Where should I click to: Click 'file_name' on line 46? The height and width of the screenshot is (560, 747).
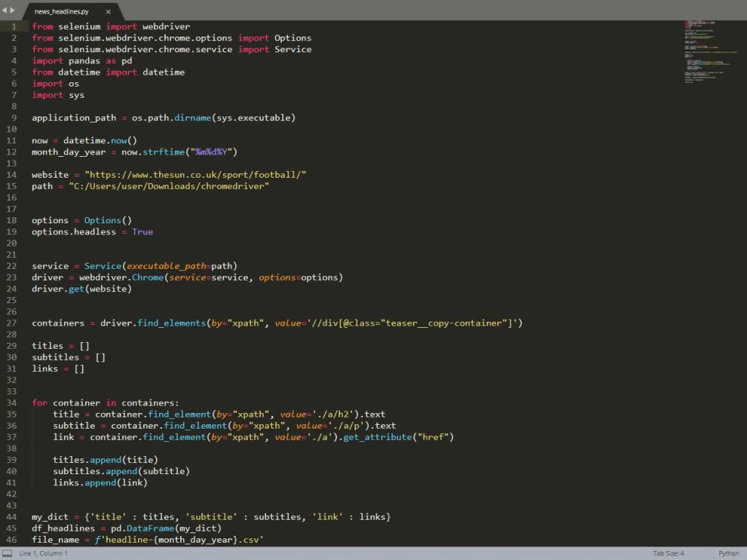tap(55, 540)
